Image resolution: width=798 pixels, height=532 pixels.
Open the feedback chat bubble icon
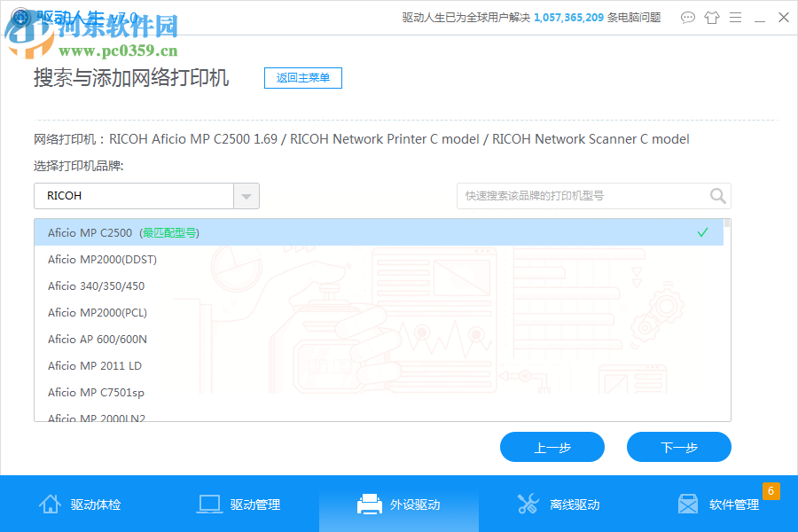click(x=688, y=17)
